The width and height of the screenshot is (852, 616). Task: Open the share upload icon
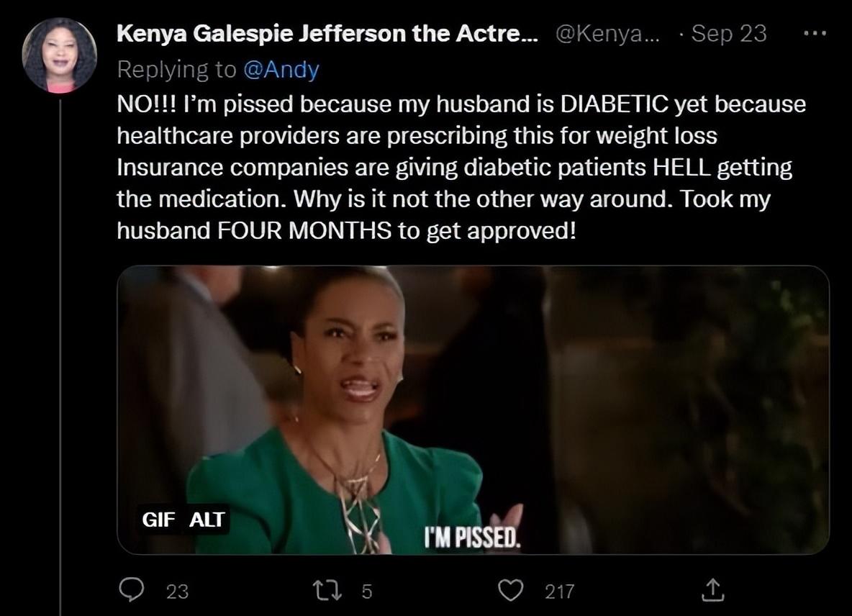[712, 591]
